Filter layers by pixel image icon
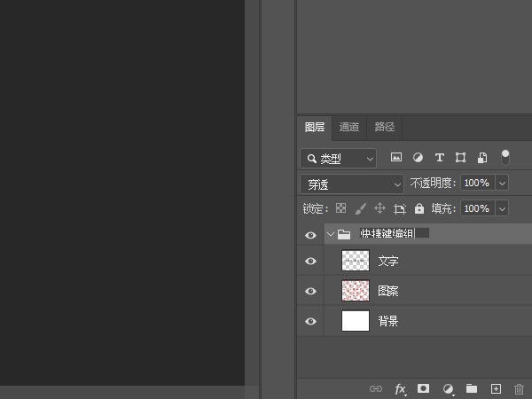 click(396, 158)
